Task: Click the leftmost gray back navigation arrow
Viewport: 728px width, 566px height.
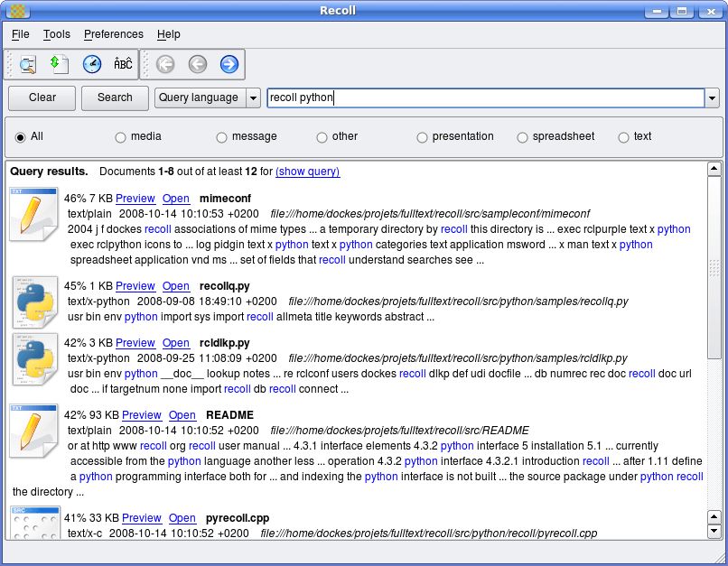Action: 164,64
